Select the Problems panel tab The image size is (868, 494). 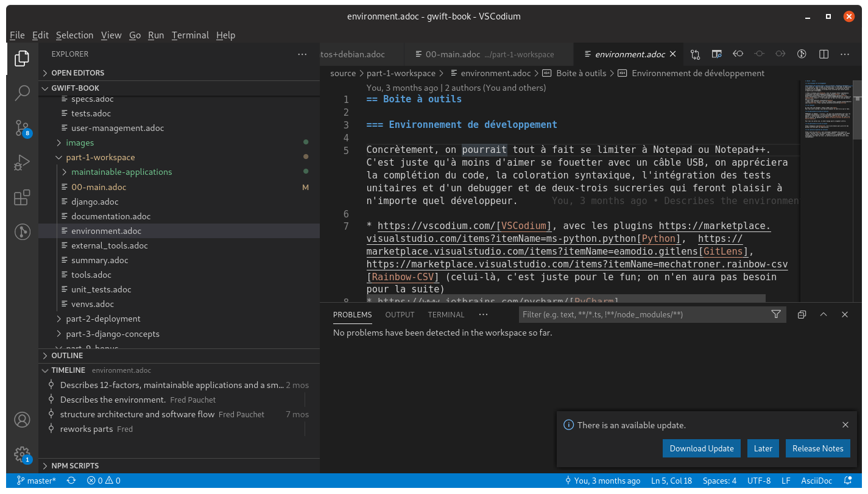[x=352, y=315]
